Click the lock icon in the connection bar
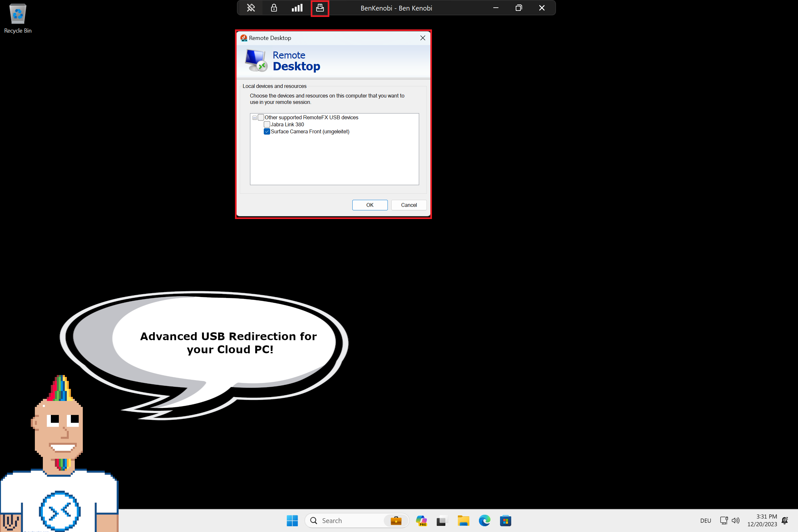The height and width of the screenshot is (532, 798). [x=273, y=8]
